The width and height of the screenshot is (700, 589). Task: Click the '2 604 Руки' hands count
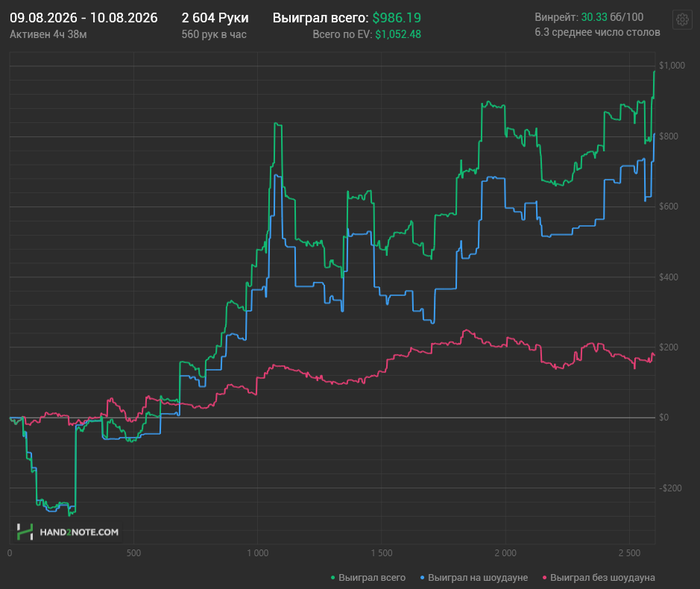(215, 18)
